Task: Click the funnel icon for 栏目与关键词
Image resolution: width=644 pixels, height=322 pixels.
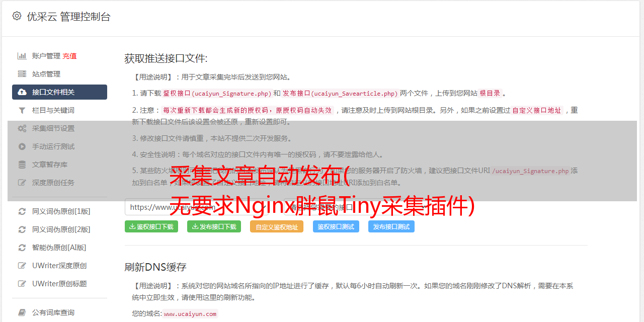Action: coord(22,110)
